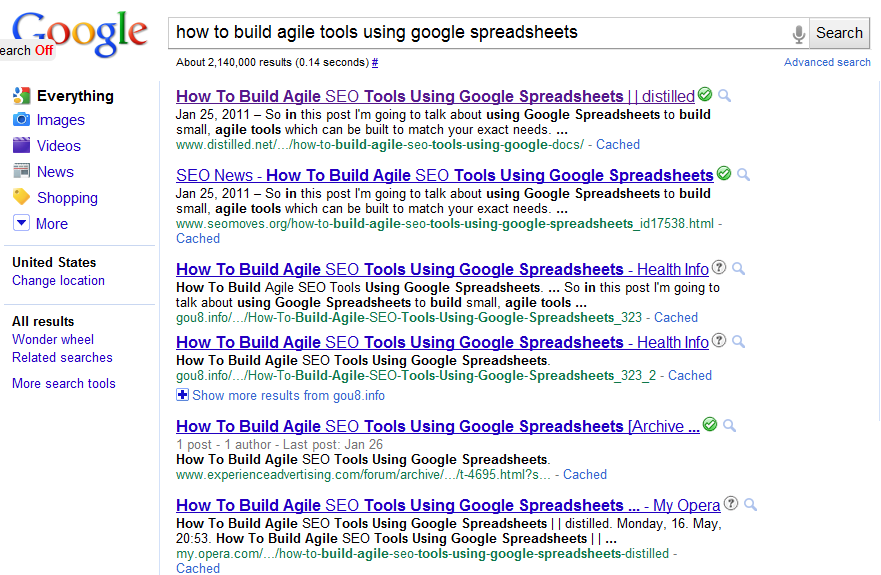Click the green checkmark beside distilled result

click(x=705, y=94)
